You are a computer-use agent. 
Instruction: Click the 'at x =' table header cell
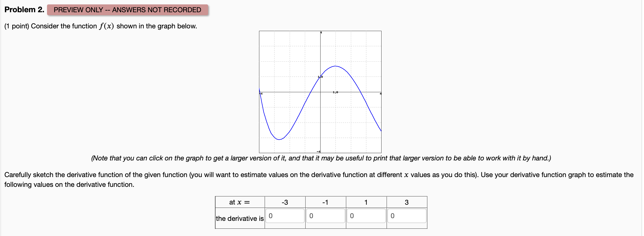pos(239,202)
